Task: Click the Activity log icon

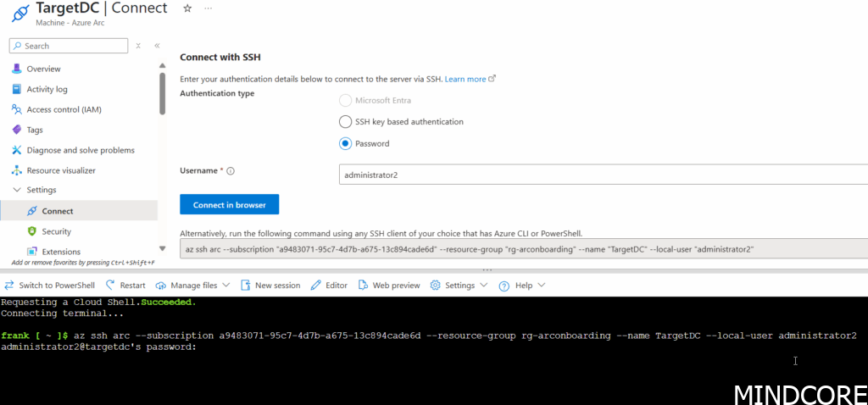Action: pyautogui.click(x=17, y=89)
